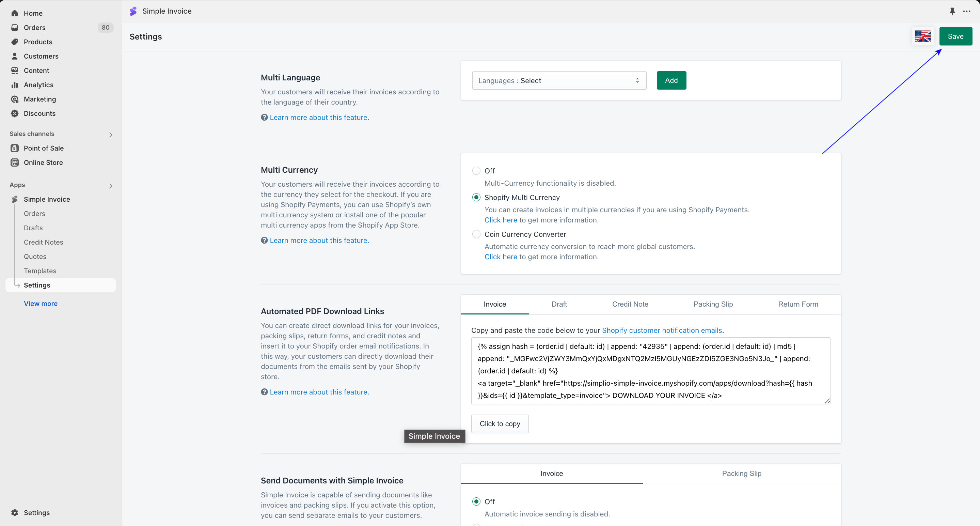Open the Shopify customer notification emails link
This screenshot has height=526, width=980.
pos(662,330)
